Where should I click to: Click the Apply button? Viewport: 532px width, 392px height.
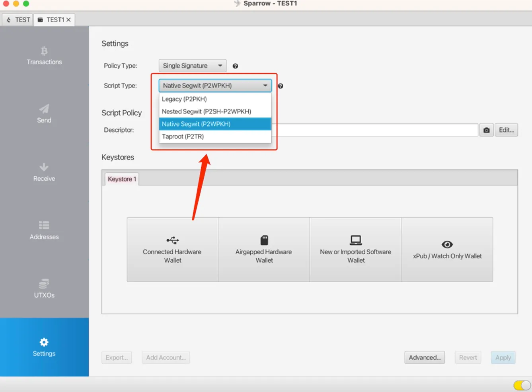[x=503, y=357]
